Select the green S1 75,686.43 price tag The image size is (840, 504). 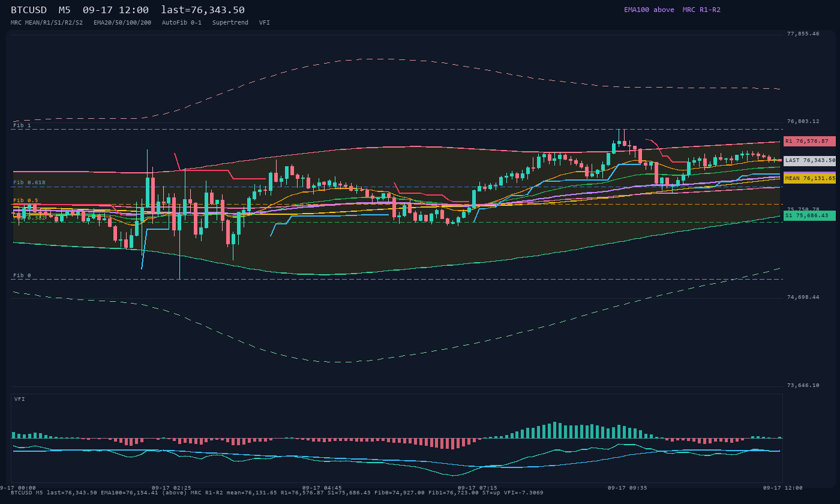click(809, 215)
